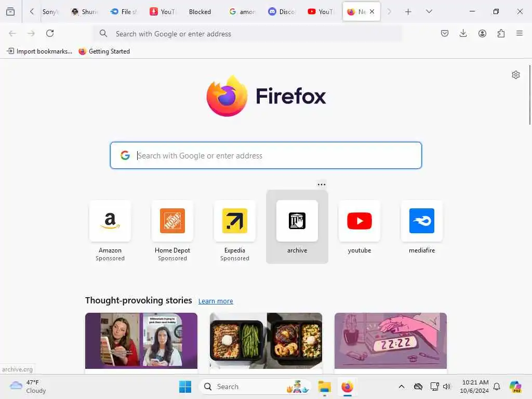This screenshot has height=399, width=532.
Task: Click Import bookmarks in the bookmarks toolbar
Action: (39, 51)
